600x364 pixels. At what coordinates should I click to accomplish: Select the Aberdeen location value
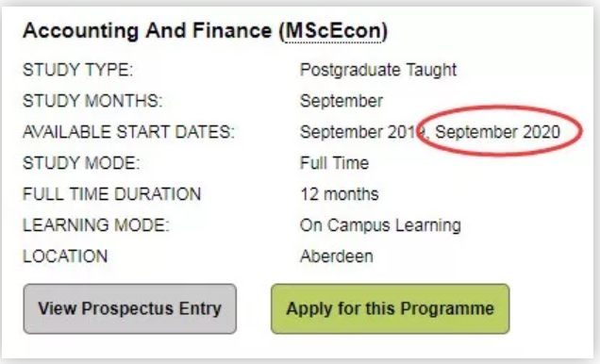[x=337, y=256]
